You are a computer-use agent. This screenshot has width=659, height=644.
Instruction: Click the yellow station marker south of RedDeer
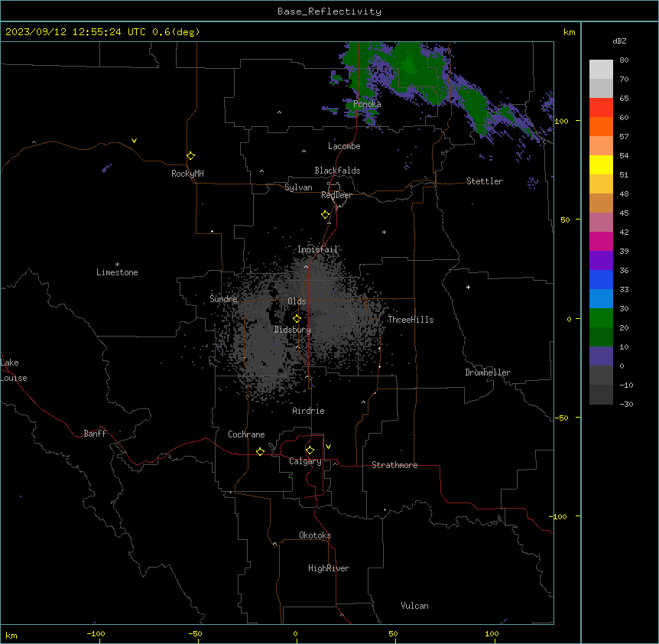326,215
